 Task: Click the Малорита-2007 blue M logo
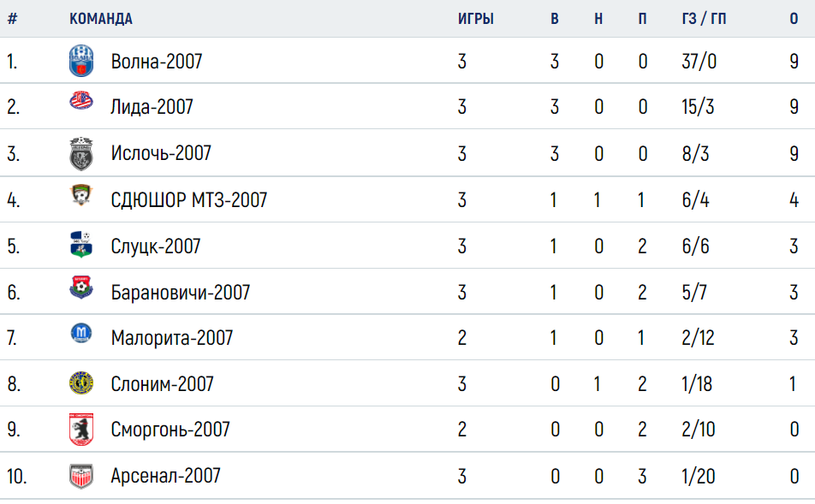tap(81, 333)
